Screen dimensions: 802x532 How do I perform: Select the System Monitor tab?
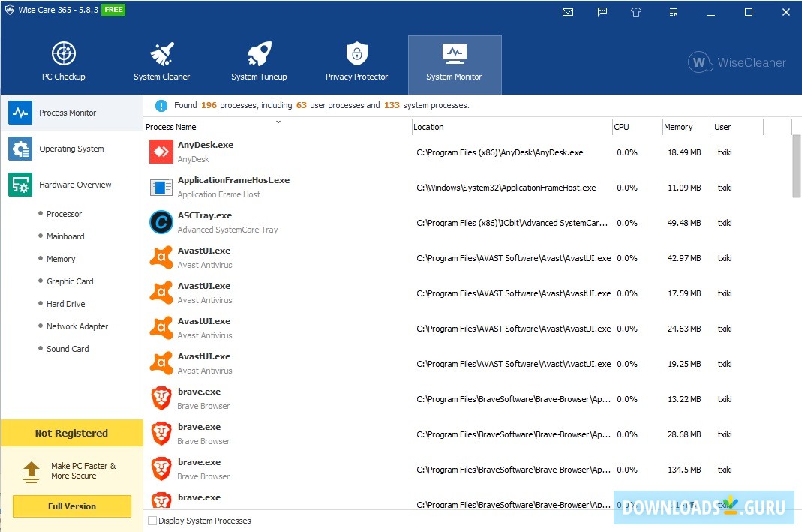(x=454, y=65)
